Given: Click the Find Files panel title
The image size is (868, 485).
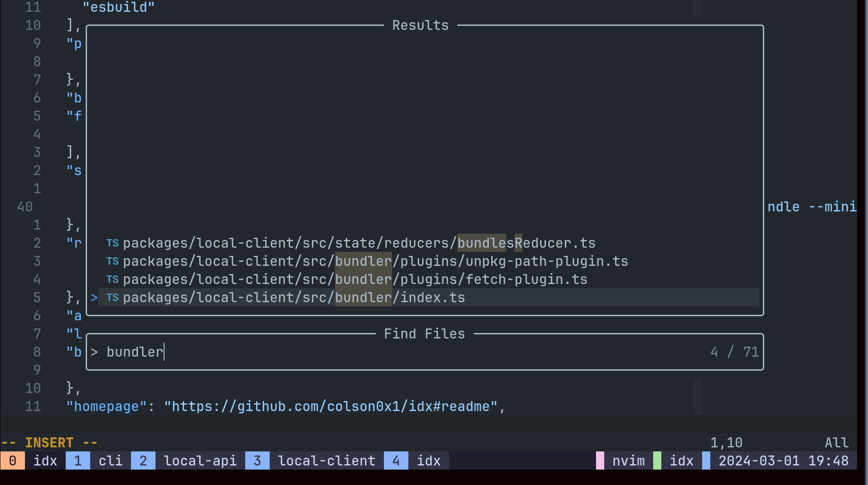Looking at the screenshot, I should (x=424, y=334).
